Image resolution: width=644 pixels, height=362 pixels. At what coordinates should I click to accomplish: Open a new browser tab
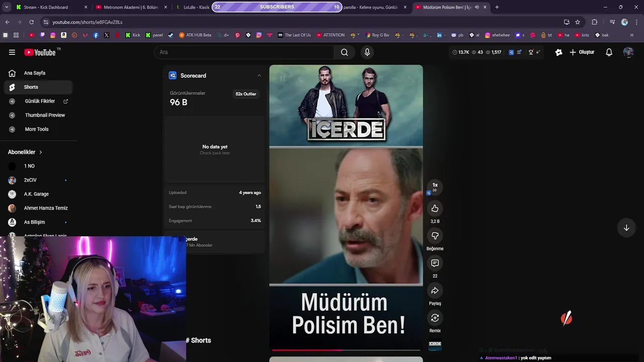click(497, 7)
